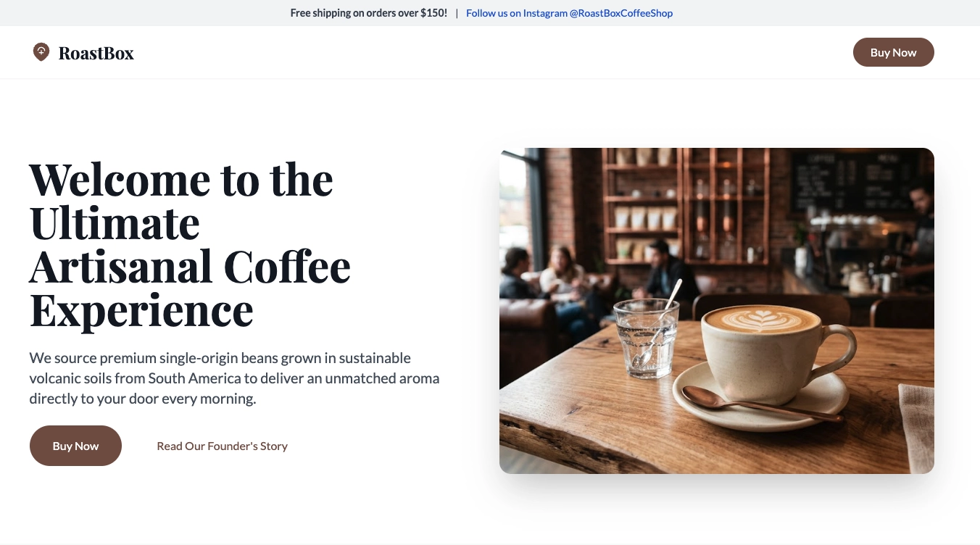Screen dimensions: 980x545
Task: Click the RoastBox coffee logo icon
Action: pyautogui.click(x=41, y=52)
